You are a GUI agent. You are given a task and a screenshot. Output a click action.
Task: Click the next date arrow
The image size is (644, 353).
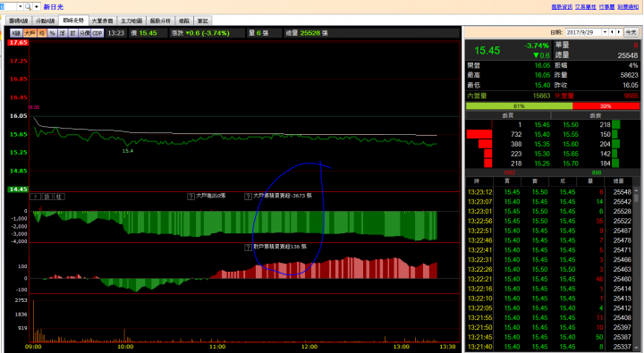point(619,32)
